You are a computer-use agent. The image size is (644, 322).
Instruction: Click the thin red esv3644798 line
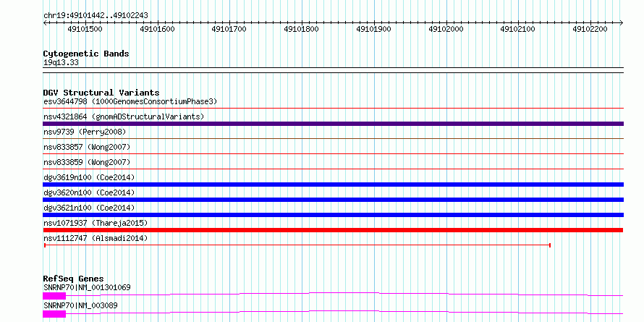tap(333, 109)
